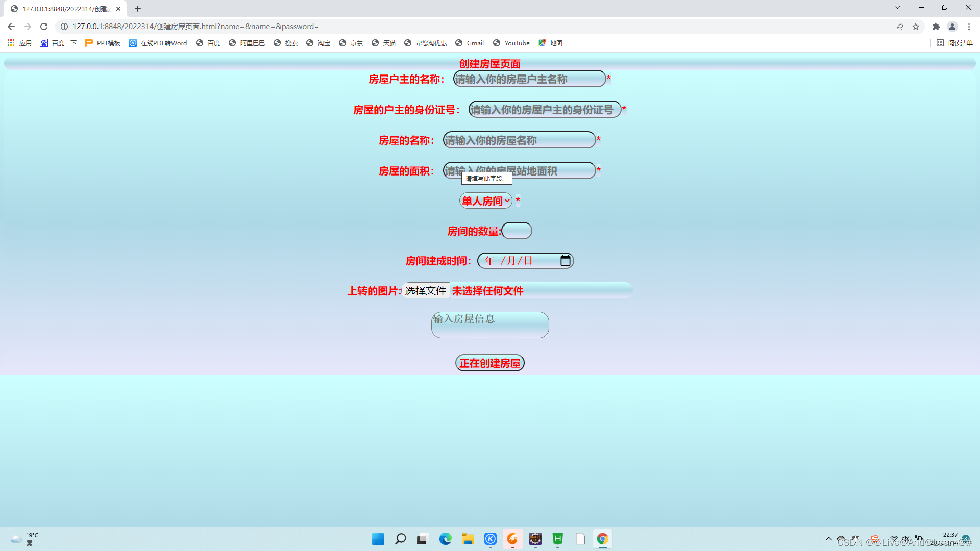Viewport: 980px width, 551px height.
Task: Select the 创建房屋页面 browser tab
Action: (61, 8)
